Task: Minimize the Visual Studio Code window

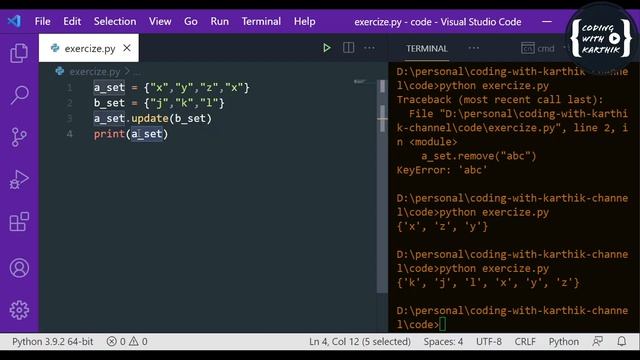Action: 547,21
